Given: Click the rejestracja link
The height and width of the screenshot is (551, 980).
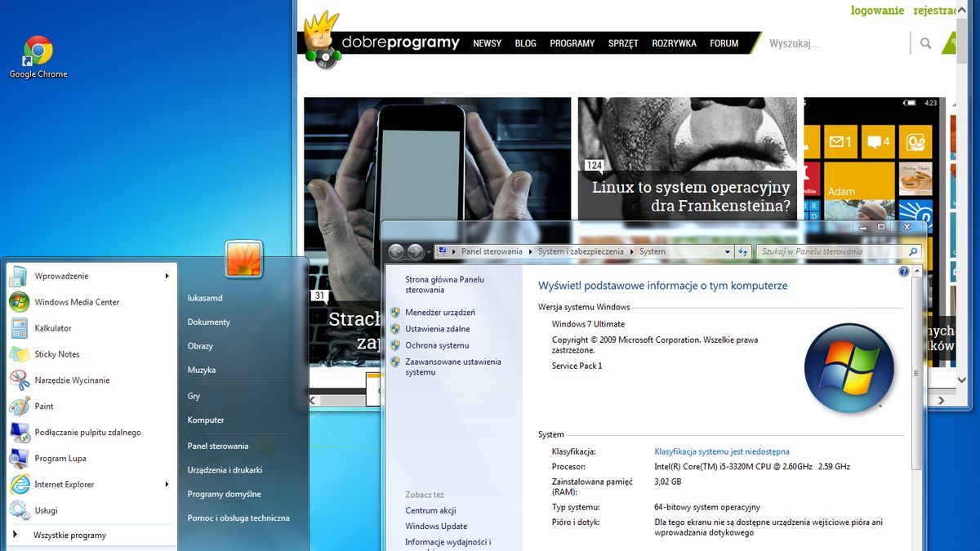Looking at the screenshot, I should (x=934, y=11).
